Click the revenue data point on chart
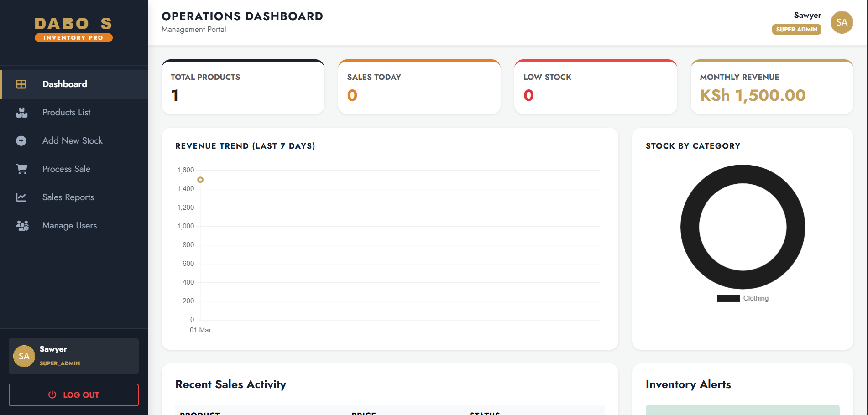This screenshot has height=415, width=868. click(x=200, y=180)
